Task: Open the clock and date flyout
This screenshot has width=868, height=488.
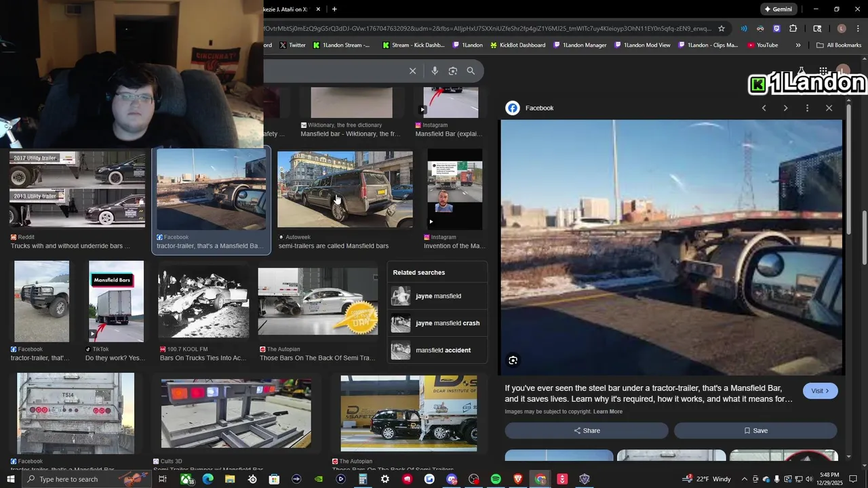Action: click(x=829, y=479)
